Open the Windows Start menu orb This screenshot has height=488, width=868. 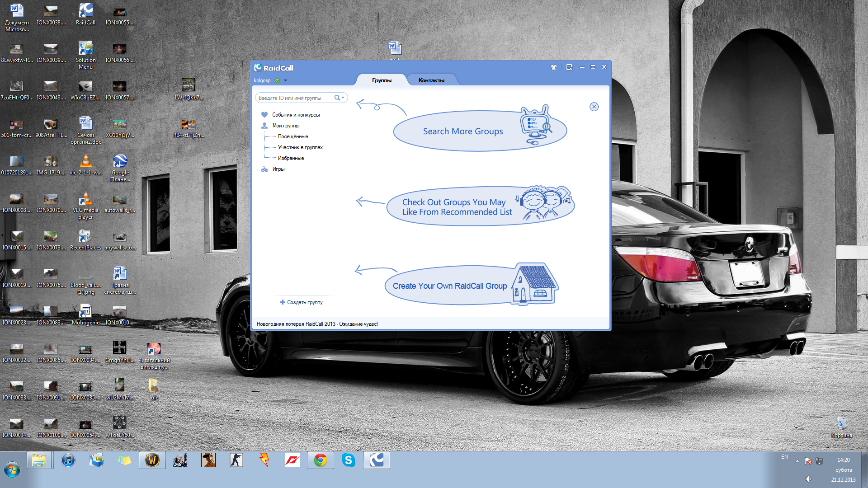pos(12,469)
